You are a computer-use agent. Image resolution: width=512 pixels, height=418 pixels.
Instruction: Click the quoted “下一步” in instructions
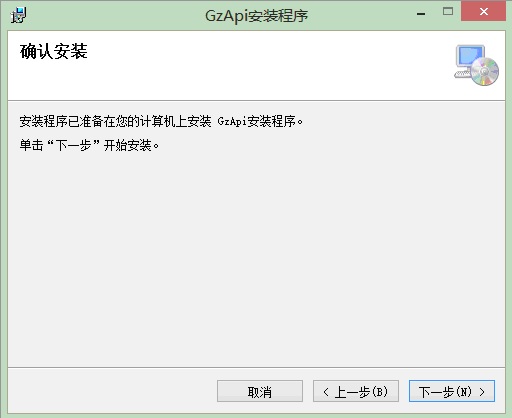[x=73, y=145]
